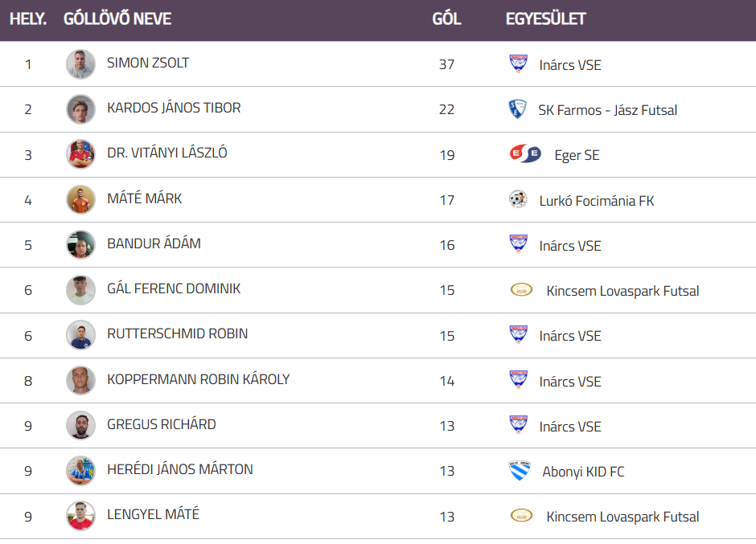Click Inárcs VSE logo in Bandur Ádám row
Image resolution: width=756 pixels, height=544 pixels.
pos(519,244)
